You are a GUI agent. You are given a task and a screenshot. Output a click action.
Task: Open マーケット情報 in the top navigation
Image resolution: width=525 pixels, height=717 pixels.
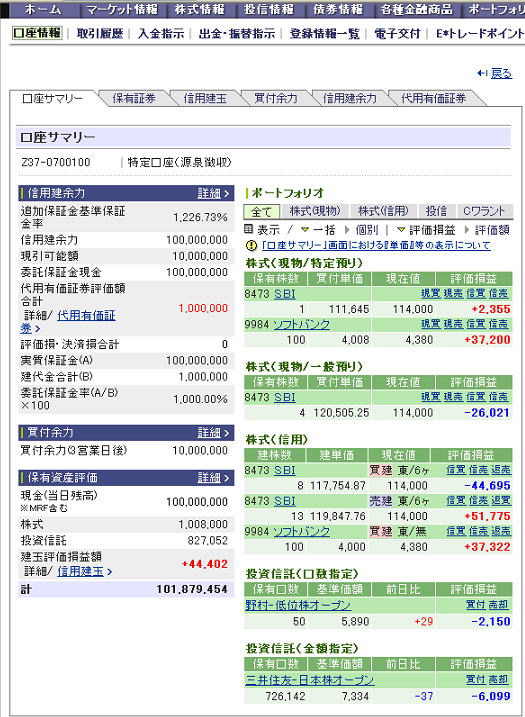click(122, 9)
